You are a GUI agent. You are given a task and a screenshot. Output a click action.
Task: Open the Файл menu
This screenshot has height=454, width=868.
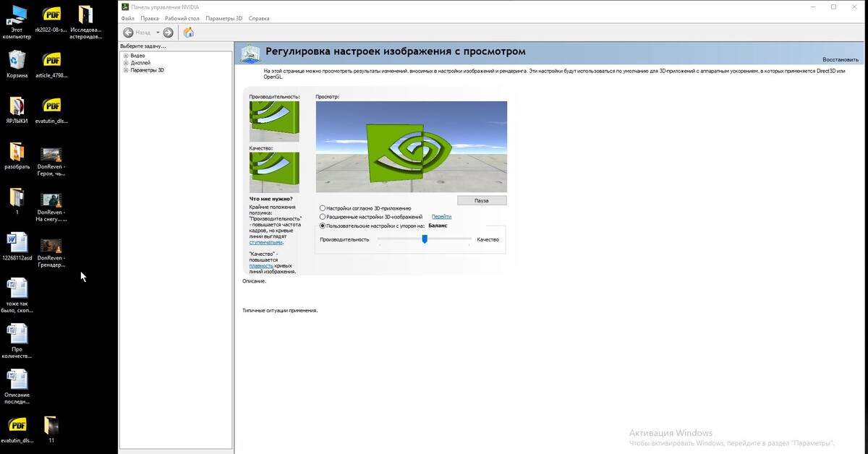127,17
